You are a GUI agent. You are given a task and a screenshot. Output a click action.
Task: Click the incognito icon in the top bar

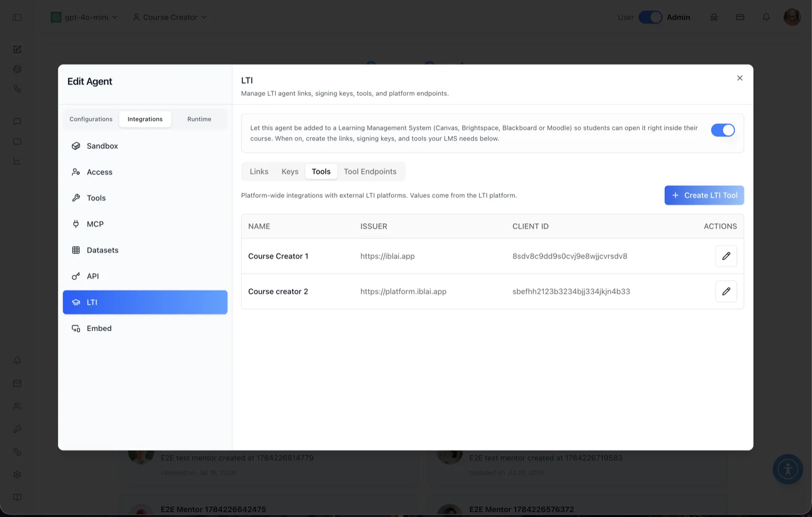coord(714,17)
